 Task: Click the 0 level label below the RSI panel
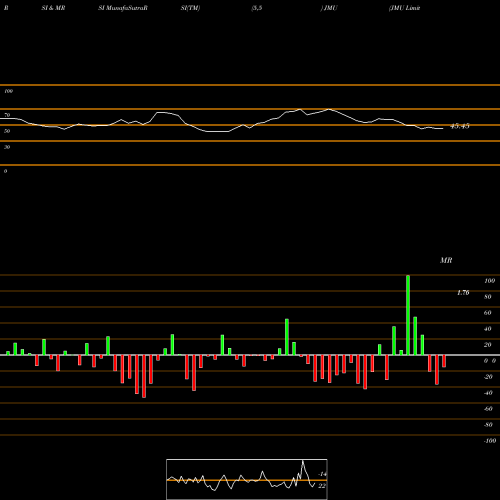[5, 171]
